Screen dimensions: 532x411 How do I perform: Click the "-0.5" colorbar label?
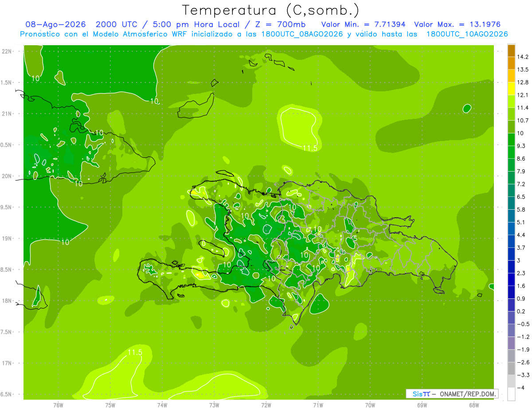coord(524,324)
